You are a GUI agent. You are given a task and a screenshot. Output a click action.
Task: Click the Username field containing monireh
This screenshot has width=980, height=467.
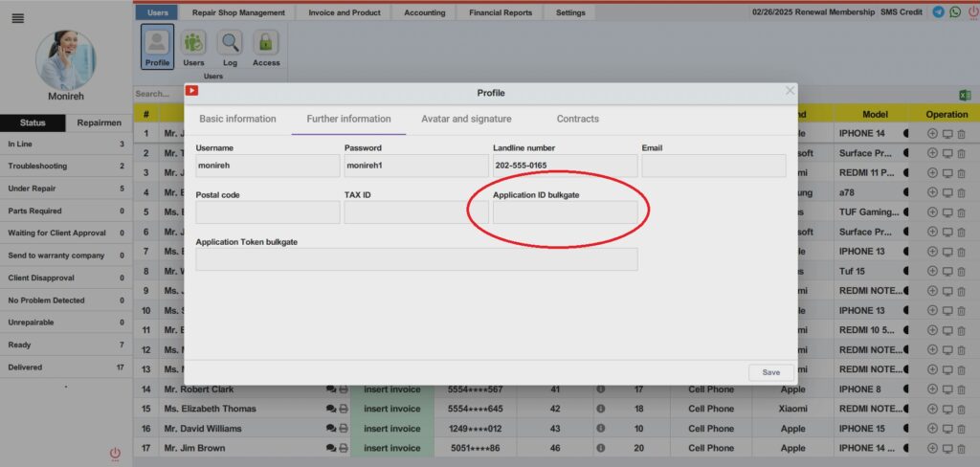tap(268, 166)
